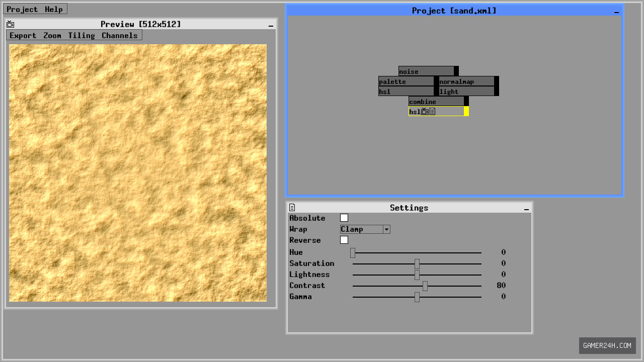
Task: Toggle the Reverse checkbox
Action: (344, 240)
